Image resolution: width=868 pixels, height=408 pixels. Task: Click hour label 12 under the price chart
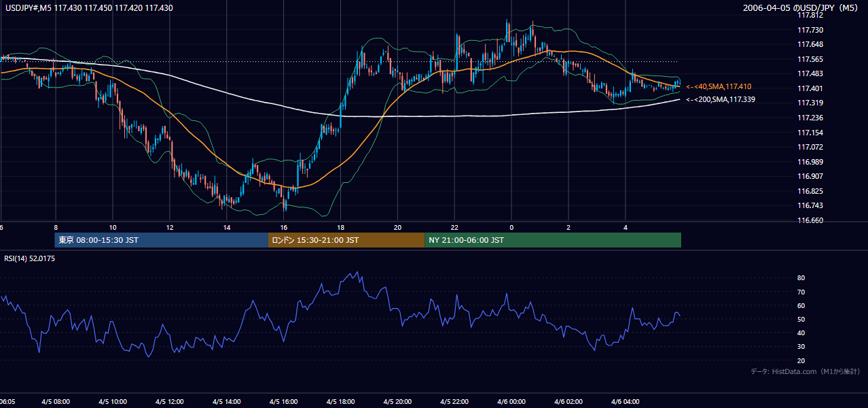170,227
